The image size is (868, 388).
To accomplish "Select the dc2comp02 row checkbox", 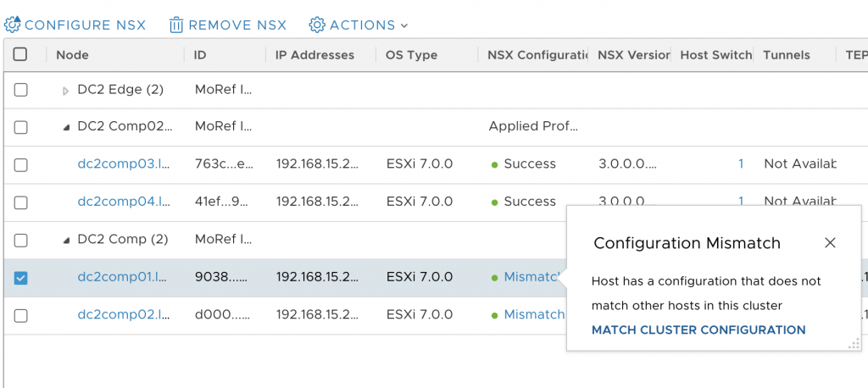I will click(20, 315).
